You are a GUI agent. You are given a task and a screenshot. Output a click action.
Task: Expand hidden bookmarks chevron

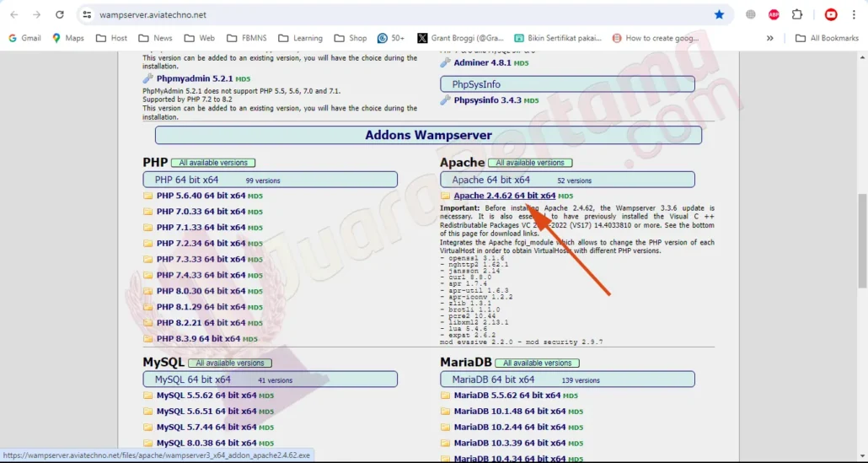click(x=769, y=38)
